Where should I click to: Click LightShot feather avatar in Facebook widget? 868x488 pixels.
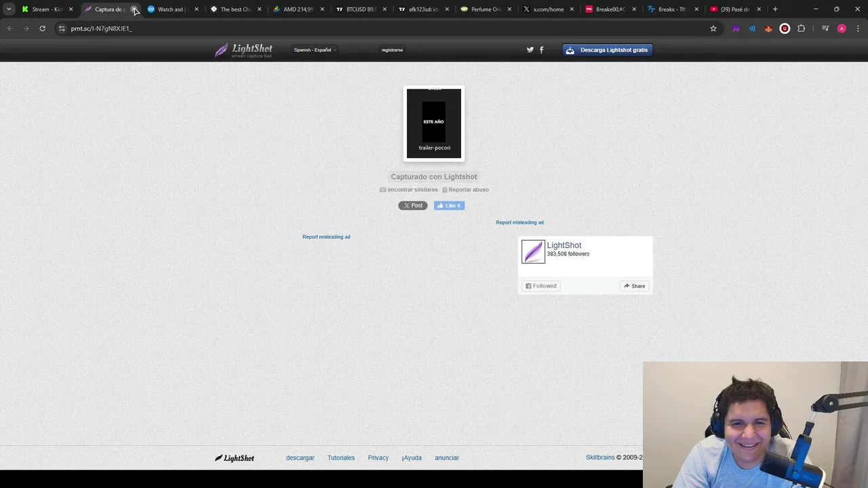tap(533, 251)
